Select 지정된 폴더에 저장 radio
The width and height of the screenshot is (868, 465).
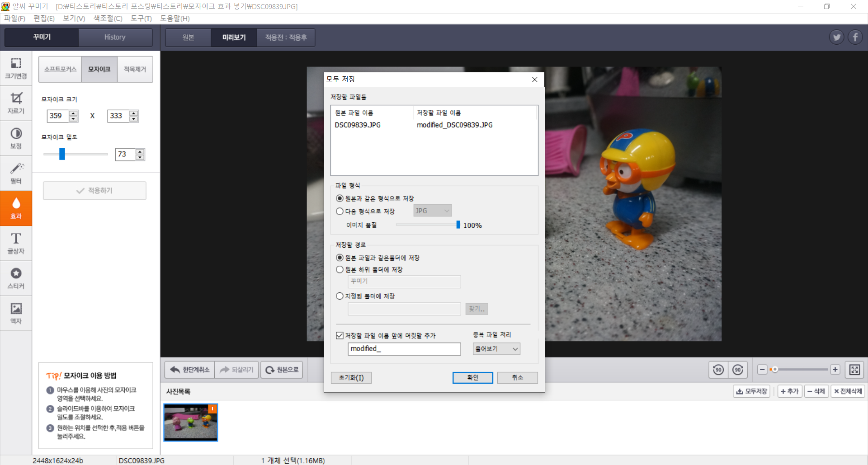[340, 296]
